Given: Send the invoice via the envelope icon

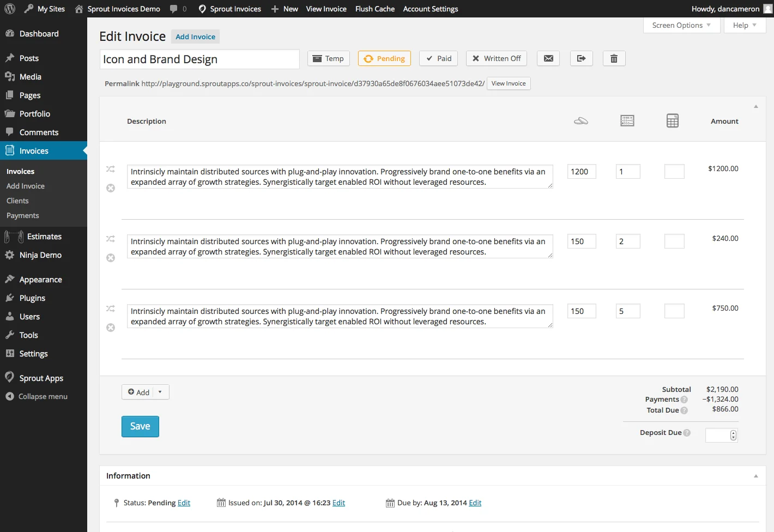Looking at the screenshot, I should [548, 58].
